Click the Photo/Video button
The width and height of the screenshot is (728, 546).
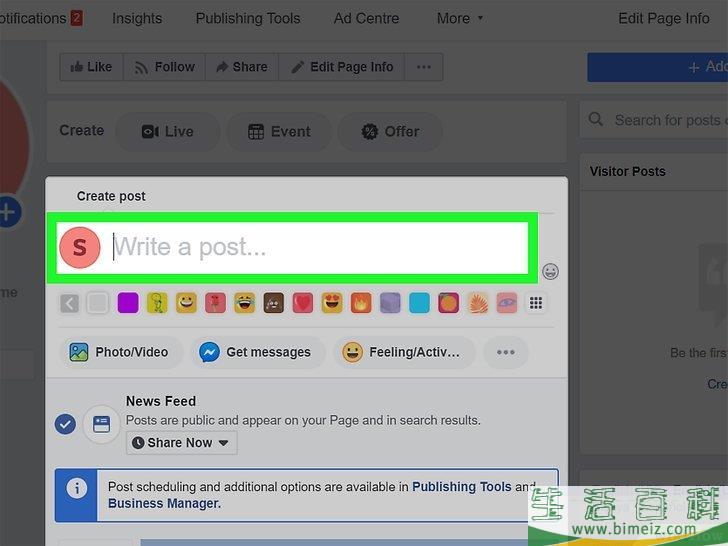(120, 352)
